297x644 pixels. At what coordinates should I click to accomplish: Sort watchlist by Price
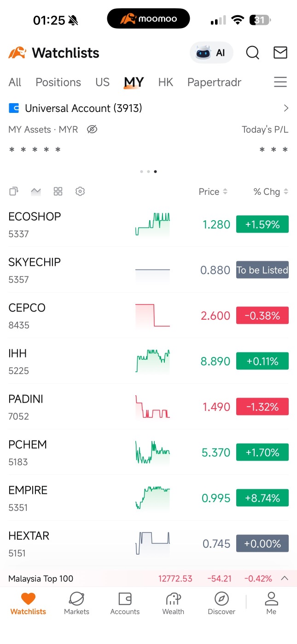[x=213, y=192]
